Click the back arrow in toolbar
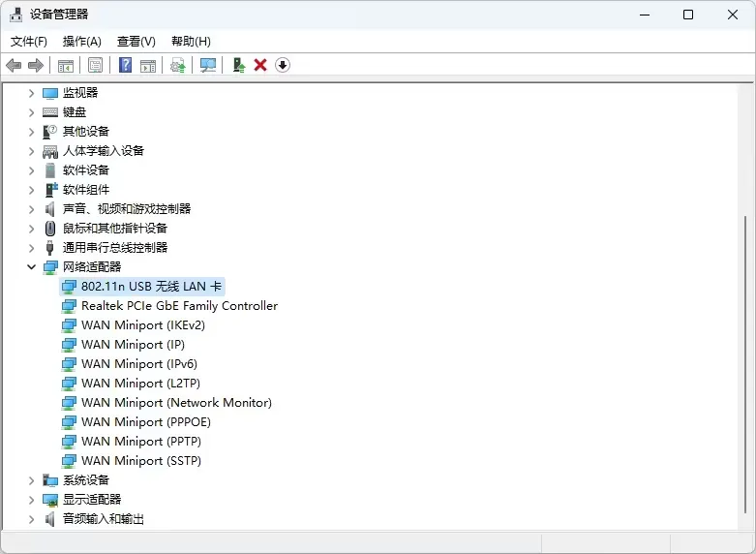The width and height of the screenshot is (756, 554). [14, 65]
